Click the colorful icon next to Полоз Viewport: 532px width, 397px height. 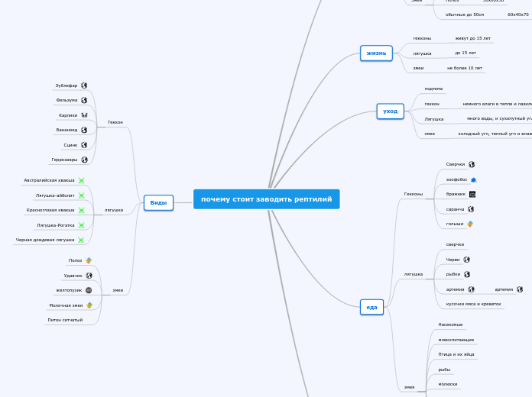click(x=89, y=260)
